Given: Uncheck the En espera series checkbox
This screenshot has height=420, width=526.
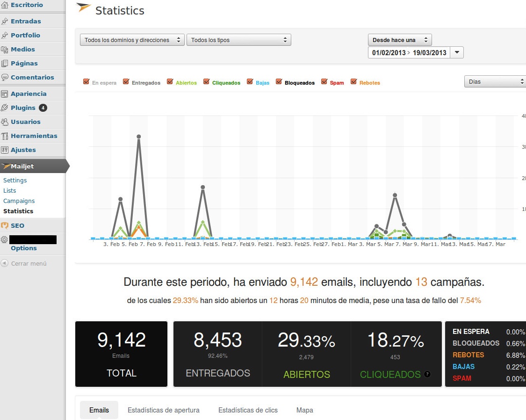Looking at the screenshot, I should pyautogui.click(x=86, y=82).
